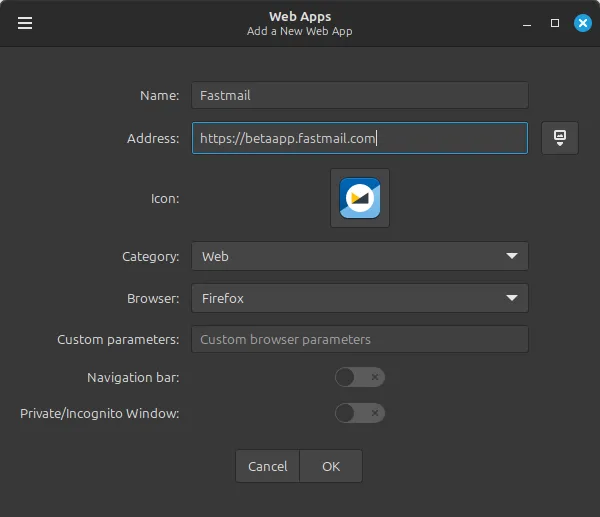Click the Private/Incognito Window label
Screen dimensions: 600x517
pyautogui.click(x=99, y=414)
